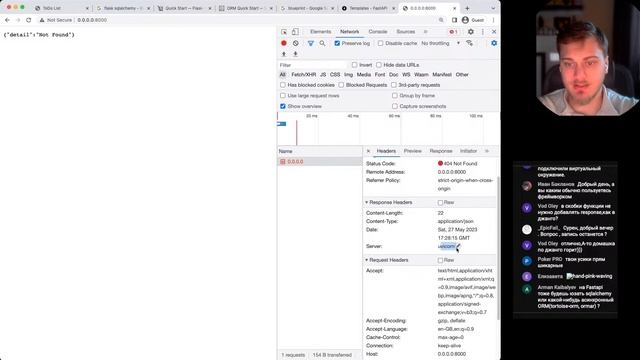Uncheck Preserve log

point(337,43)
